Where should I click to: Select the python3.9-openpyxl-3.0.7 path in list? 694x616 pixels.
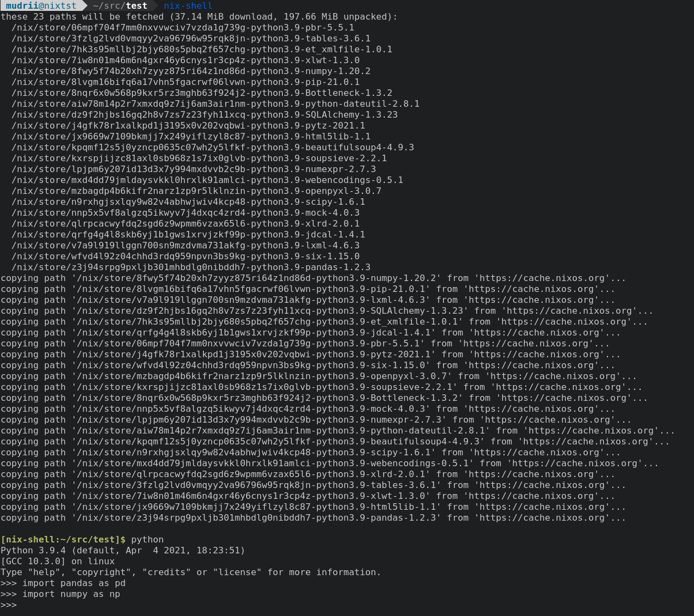point(196,191)
